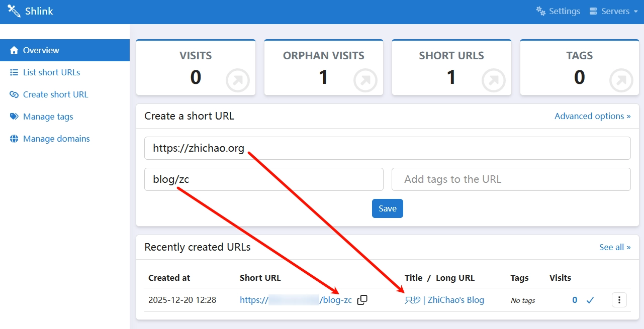Click the arrow icon on Tags card
Viewport: 644px width, 329px height.
pyautogui.click(x=621, y=81)
